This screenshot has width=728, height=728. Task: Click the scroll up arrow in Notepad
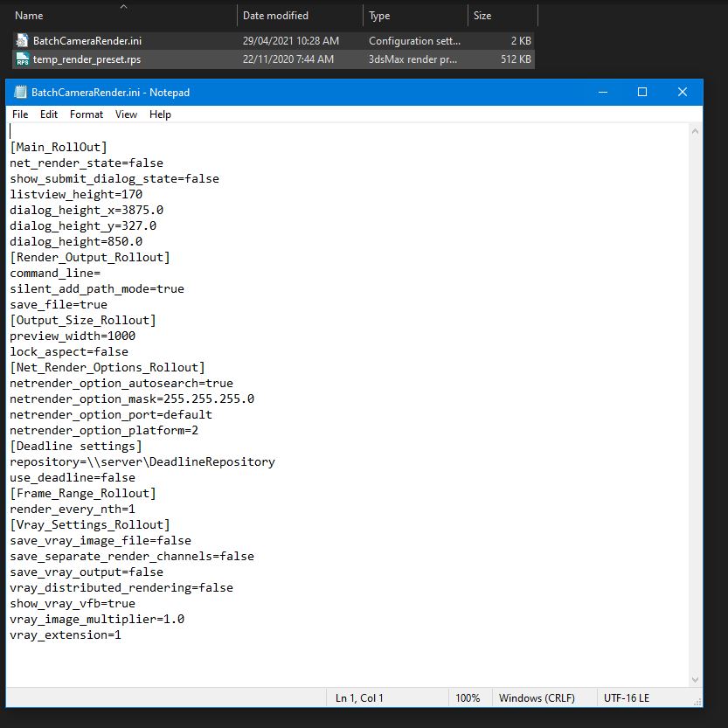[x=695, y=131]
